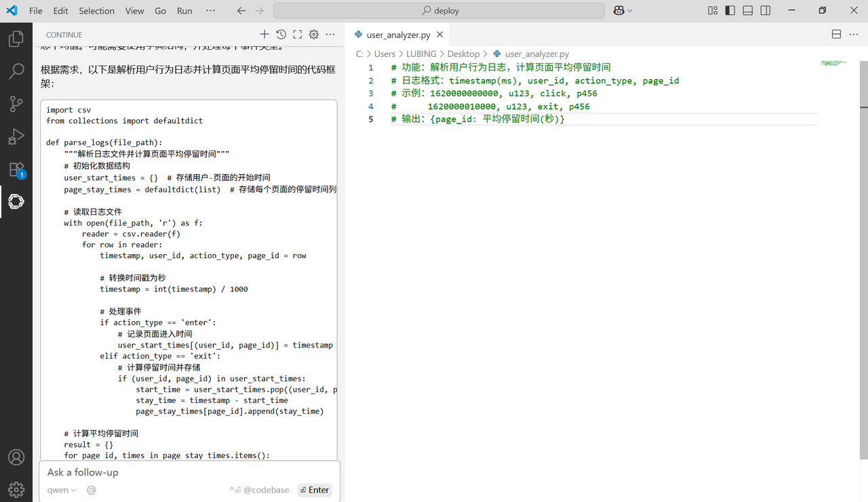The image size is (868, 502).
Task: Click the Ask a follow-up input
Action: pyautogui.click(x=189, y=472)
